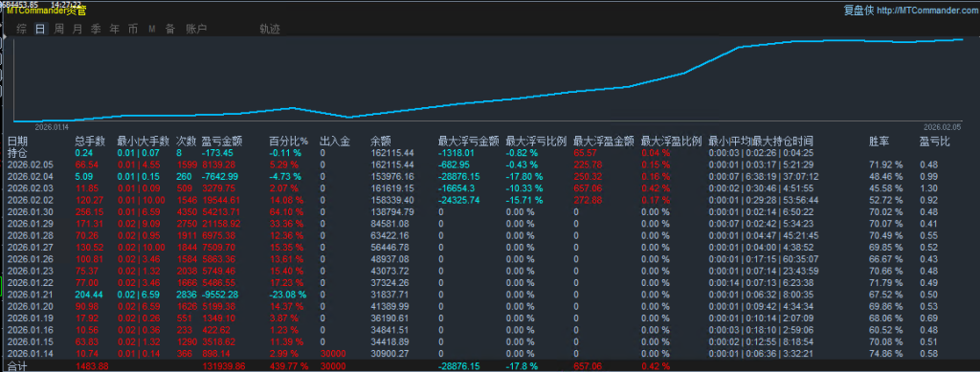Select the 2026.01.30 date row
Image resolution: width=980 pixels, height=372 pixels.
(x=30, y=212)
